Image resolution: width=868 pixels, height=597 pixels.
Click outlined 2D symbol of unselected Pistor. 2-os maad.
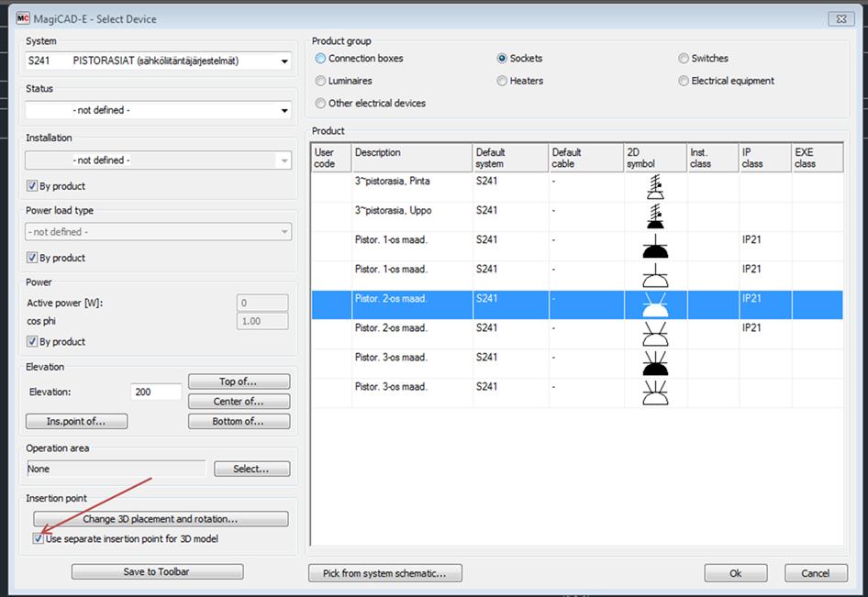pyautogui.click(x=655, y=334)
